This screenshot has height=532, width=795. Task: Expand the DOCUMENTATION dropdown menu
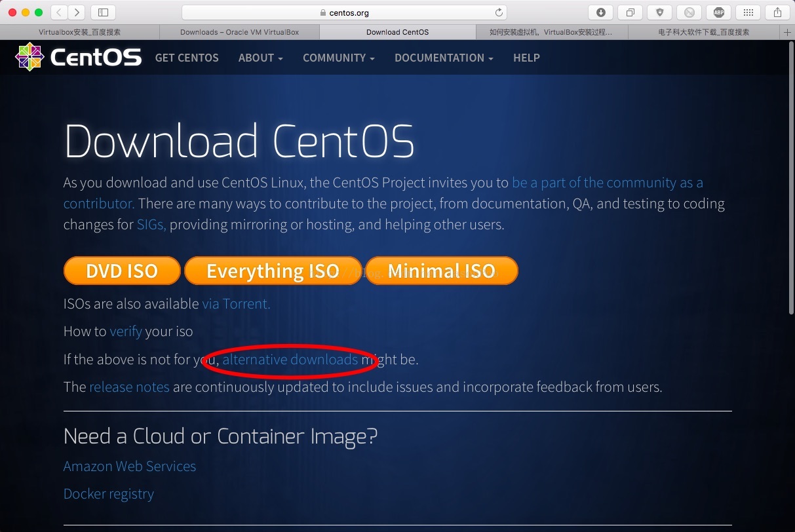click(444, 58)
